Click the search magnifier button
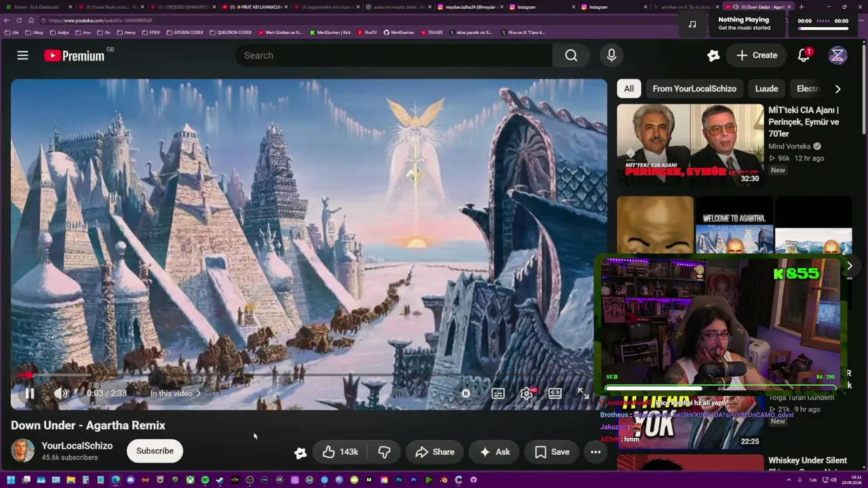The height and width of the screenshot is (488, 868). point(571,56)
